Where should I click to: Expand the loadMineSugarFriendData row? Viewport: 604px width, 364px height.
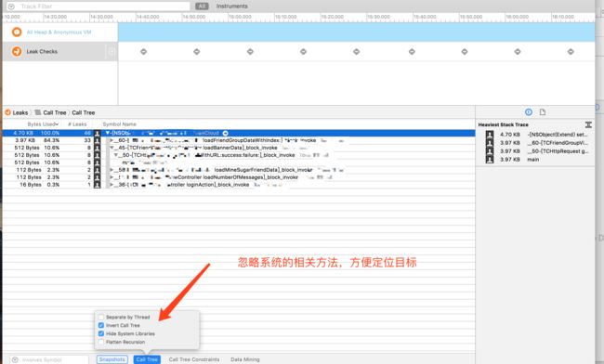pyautogui.click(x=112, y=170)
